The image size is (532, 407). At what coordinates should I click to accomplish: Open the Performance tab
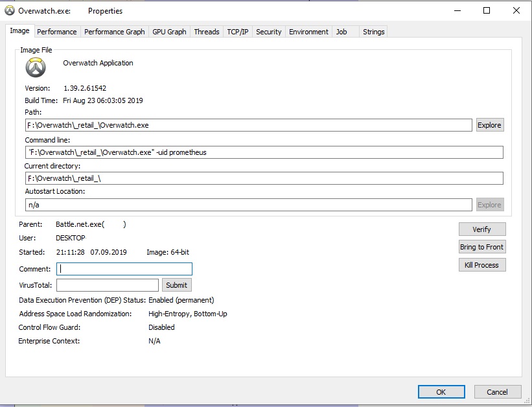(x=56, y=32)
